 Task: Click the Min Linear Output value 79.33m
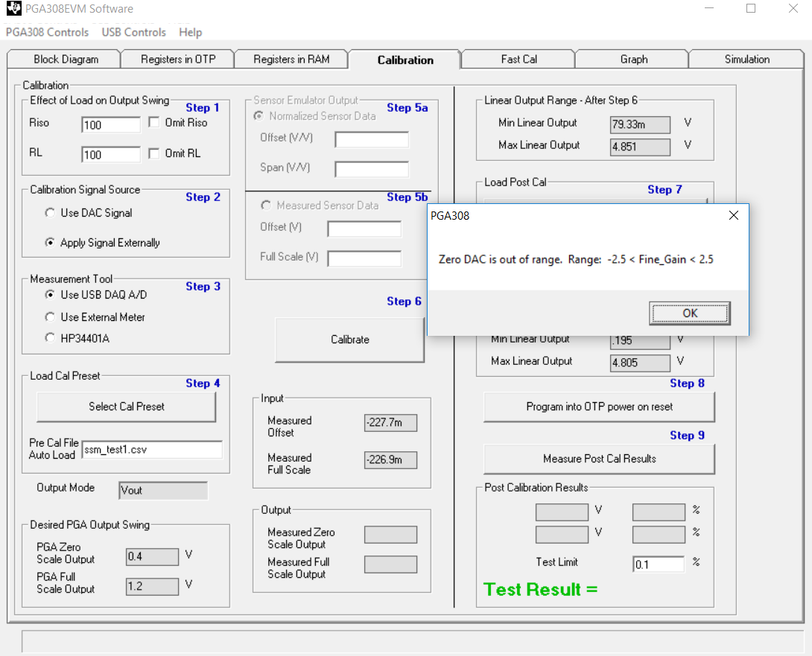pyautogui.click(x=640, y=125)
